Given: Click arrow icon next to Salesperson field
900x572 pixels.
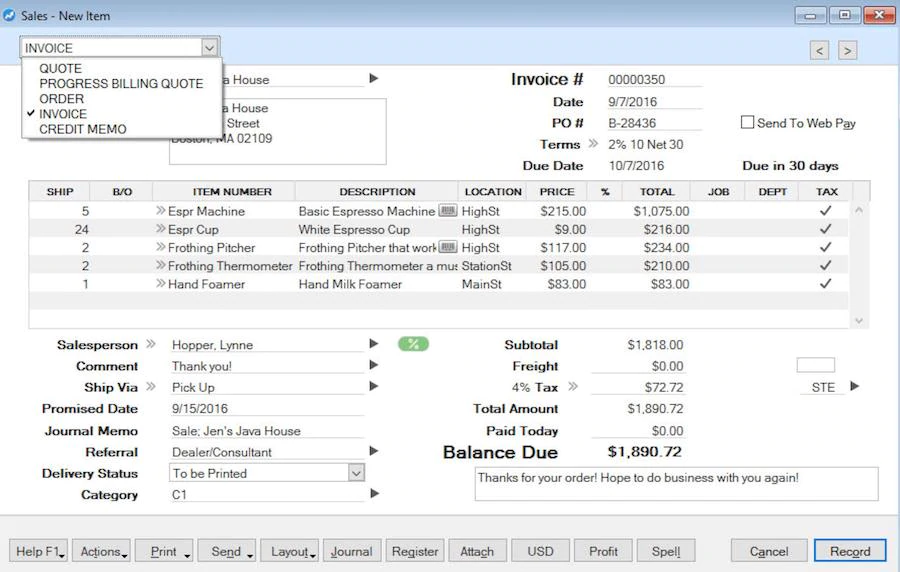Looking at the screenshot, I should pyautogui.click(x=374, y=344).
